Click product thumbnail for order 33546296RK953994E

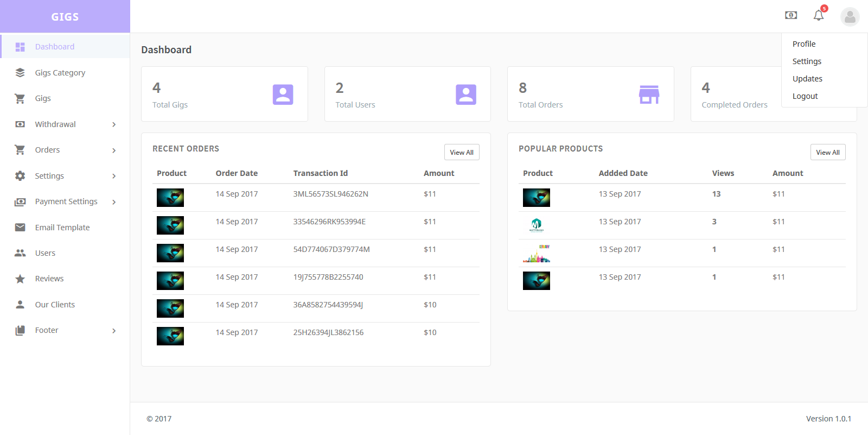[x=170, y=225]
